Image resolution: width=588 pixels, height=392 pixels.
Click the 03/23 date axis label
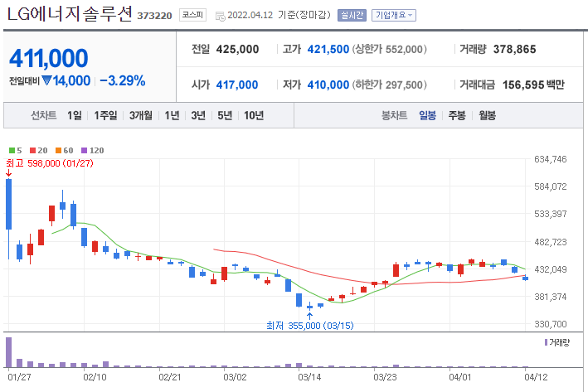[x=385, y=376]
